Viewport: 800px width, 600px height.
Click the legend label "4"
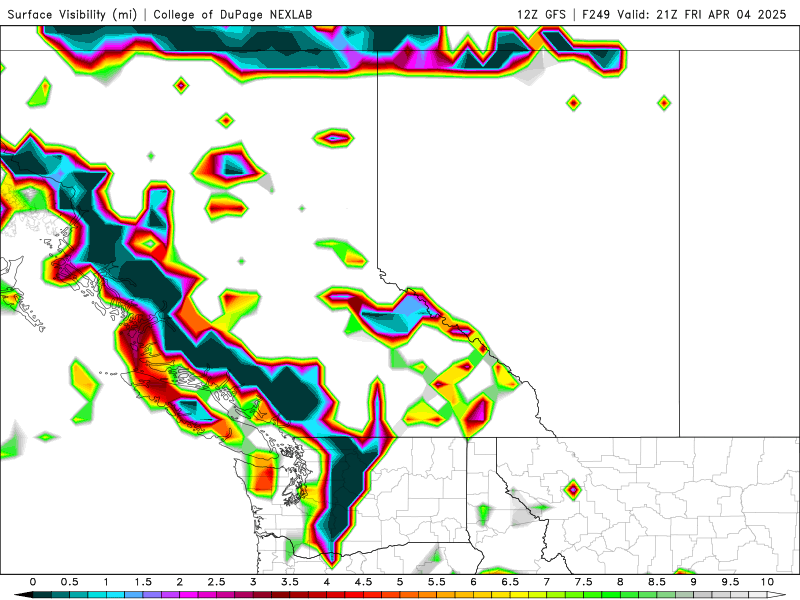tap(327, 582)
